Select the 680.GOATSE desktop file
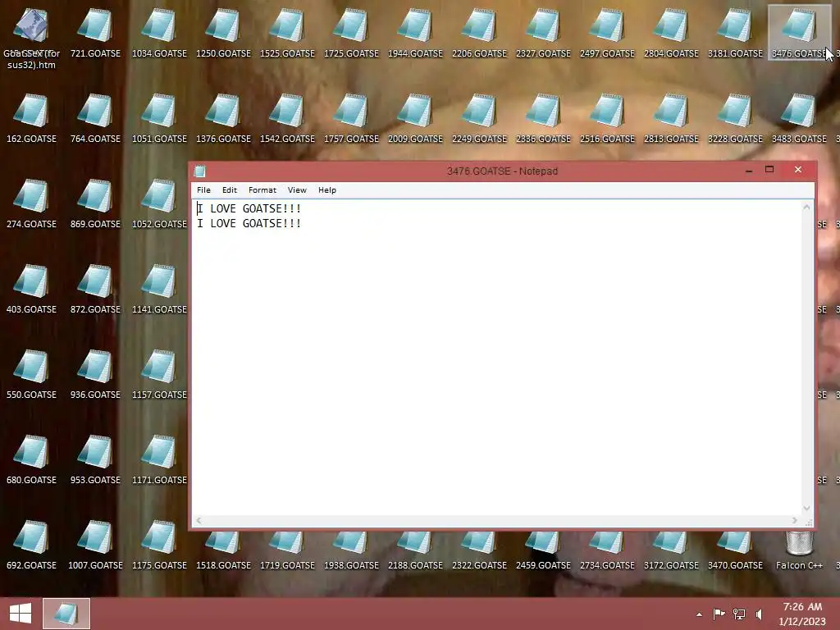 point(31,459)
